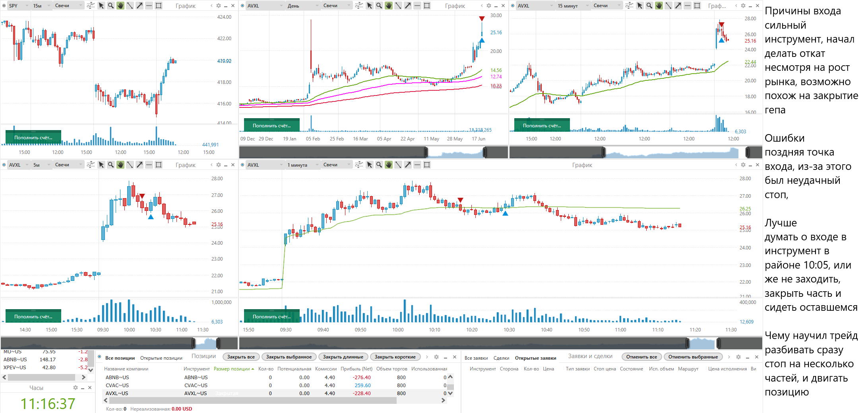The height and width of the screenshot is (413, 868).
Task: Toggle hand pan tool on AVXL 1 минута chart
Action: pyautogui.click(x=389, y=165)
